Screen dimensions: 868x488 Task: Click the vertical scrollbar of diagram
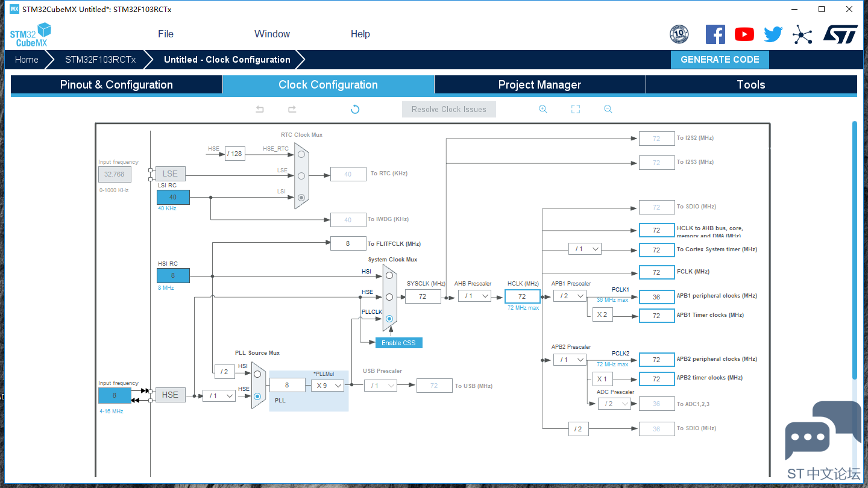point(854,250)
